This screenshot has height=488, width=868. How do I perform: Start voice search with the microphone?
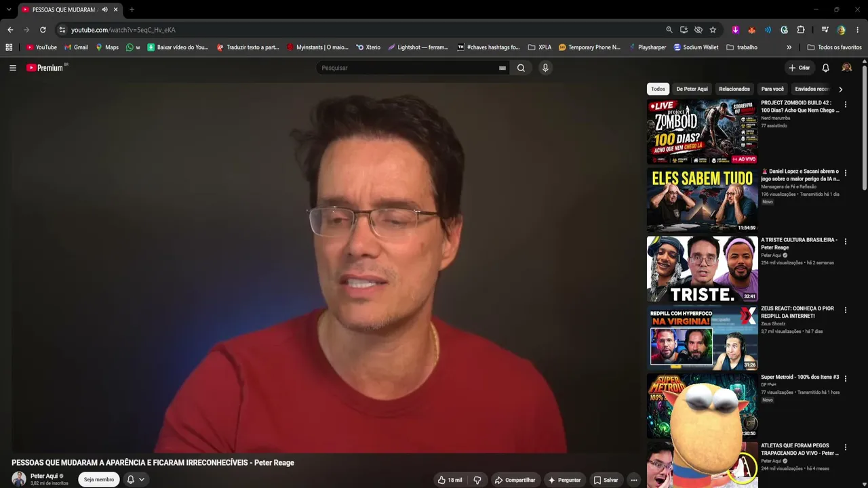point(545,68)
